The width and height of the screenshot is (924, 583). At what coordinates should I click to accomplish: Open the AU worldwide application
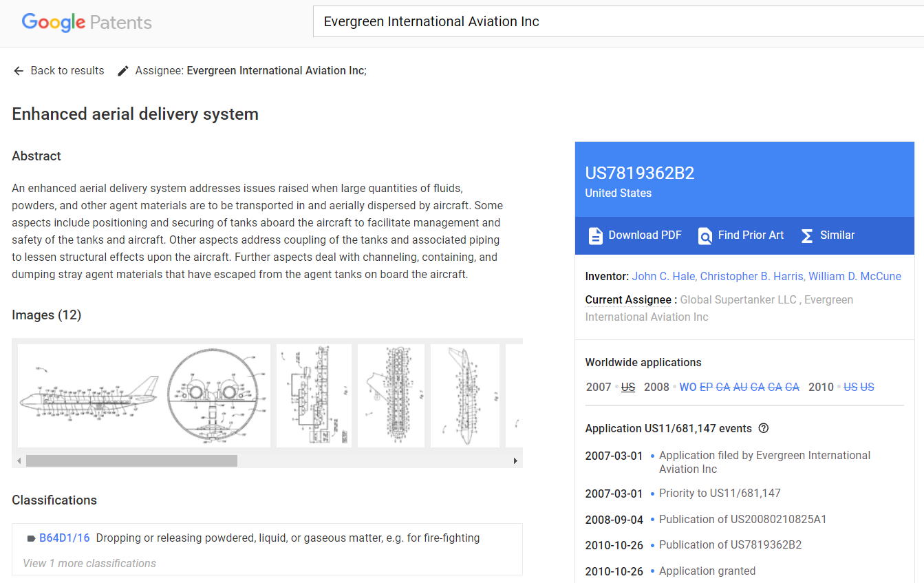point(740,387)
